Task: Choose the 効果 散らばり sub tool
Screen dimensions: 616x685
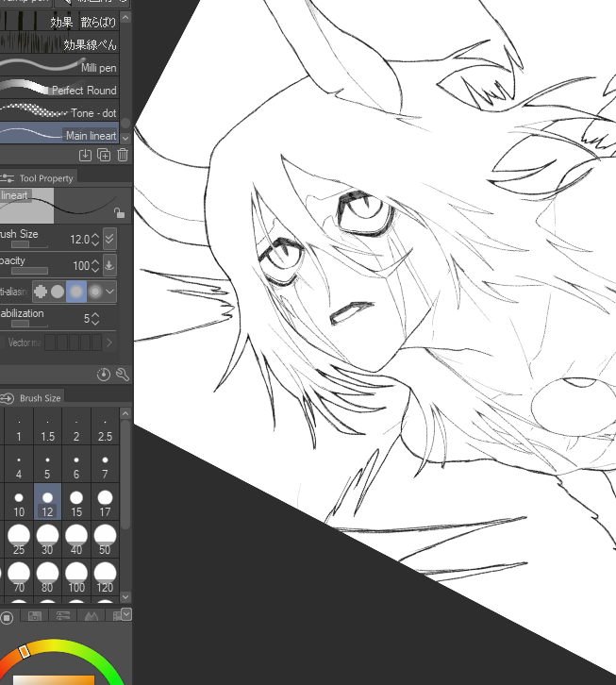Action: [x=59, y=22]
